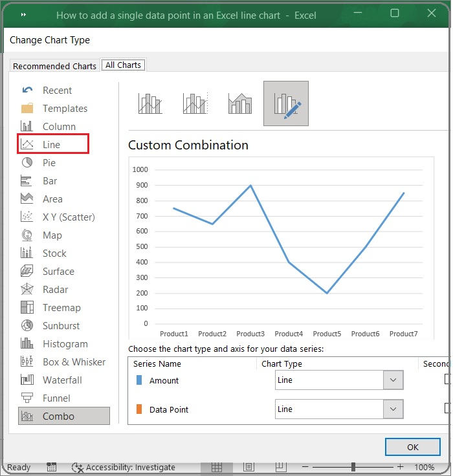Image resolution: width=453 pixels, height=476 pixels.
Task: Select the X Y (Scatter) chart category
Action: pyautogui.click(x=58, y=217)
